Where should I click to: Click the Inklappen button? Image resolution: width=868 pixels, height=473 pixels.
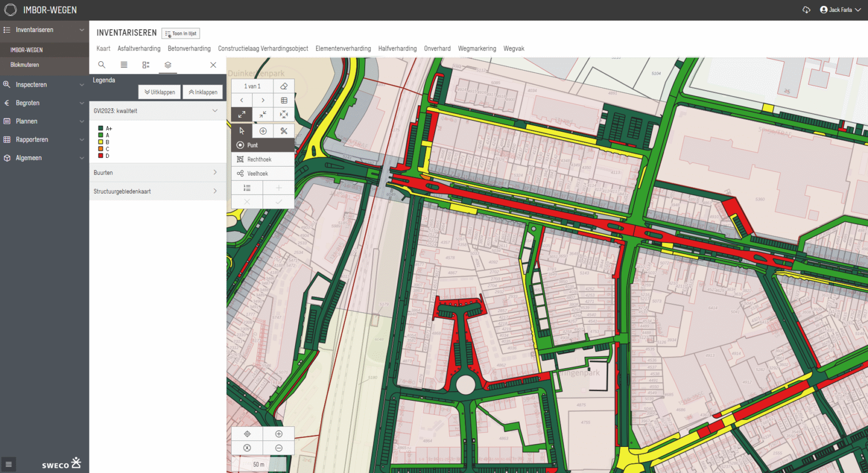203,92
